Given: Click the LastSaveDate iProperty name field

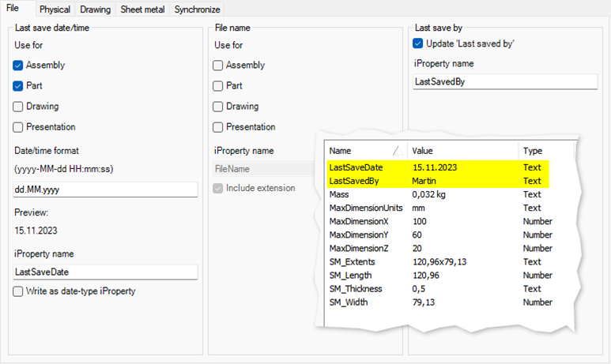Looking at the screenshot, I should pyautogui.click(x=105, y=272).
